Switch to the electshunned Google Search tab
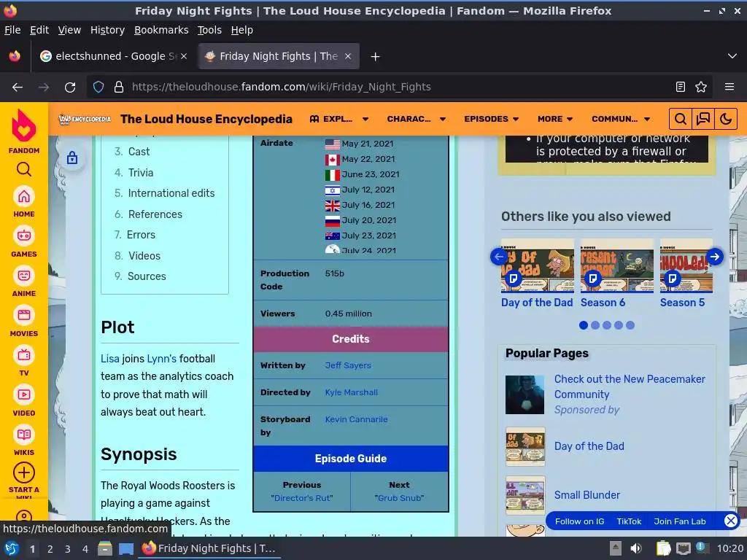The width and height of the screenshot is (747, 560). [115, 56]
